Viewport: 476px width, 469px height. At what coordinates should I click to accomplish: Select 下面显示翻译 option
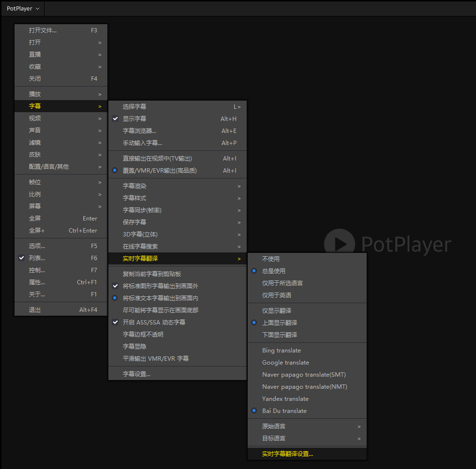[307, 335]
